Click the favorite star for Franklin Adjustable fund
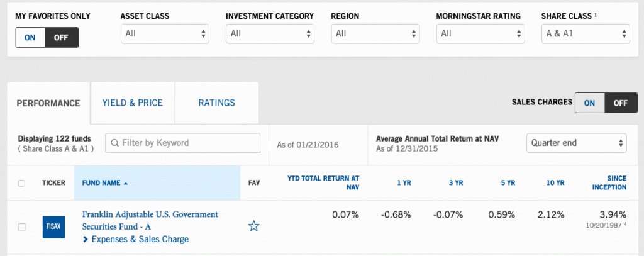The height and width of the screenshot is (256, 644). [253, 226]
